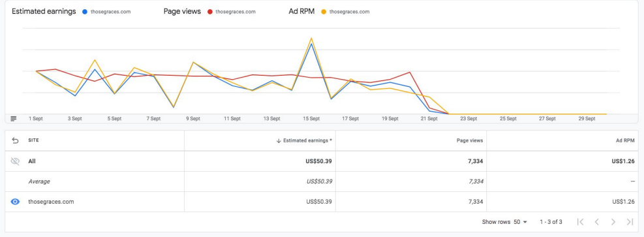Sort by Page views column header
The width and height of the screenshot is (644, 237).
click(470, 140)
